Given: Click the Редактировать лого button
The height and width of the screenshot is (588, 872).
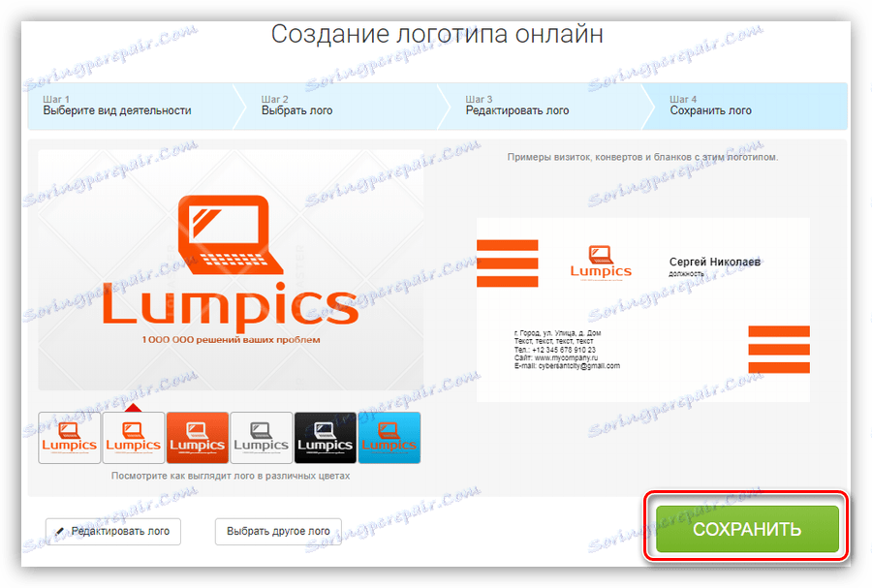Looking at the screenshot, I should pyautogui.click(x=113, y=531).
